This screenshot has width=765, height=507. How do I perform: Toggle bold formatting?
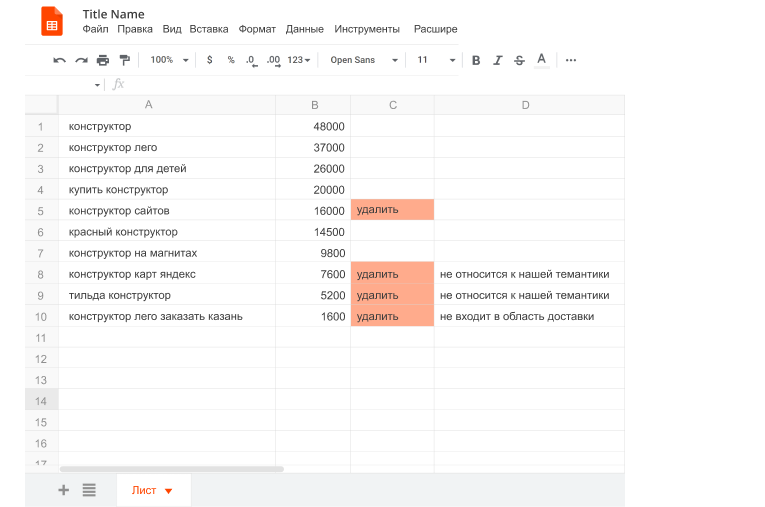(476, 61)
